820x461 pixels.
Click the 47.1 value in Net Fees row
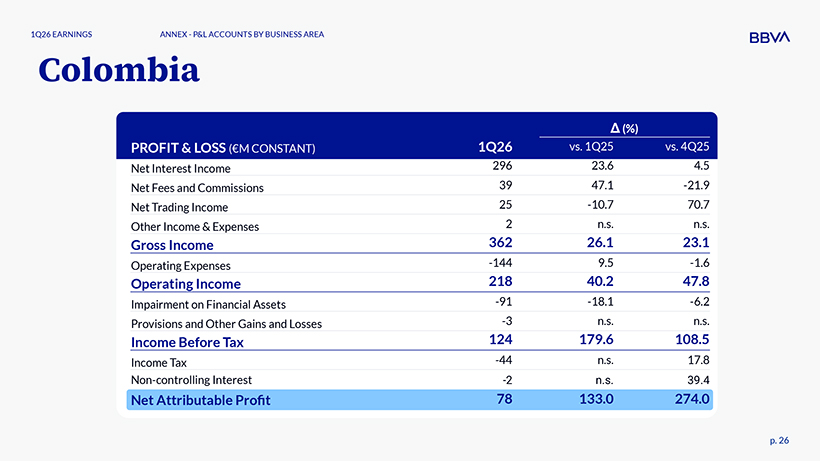click(x=602, y=185)
